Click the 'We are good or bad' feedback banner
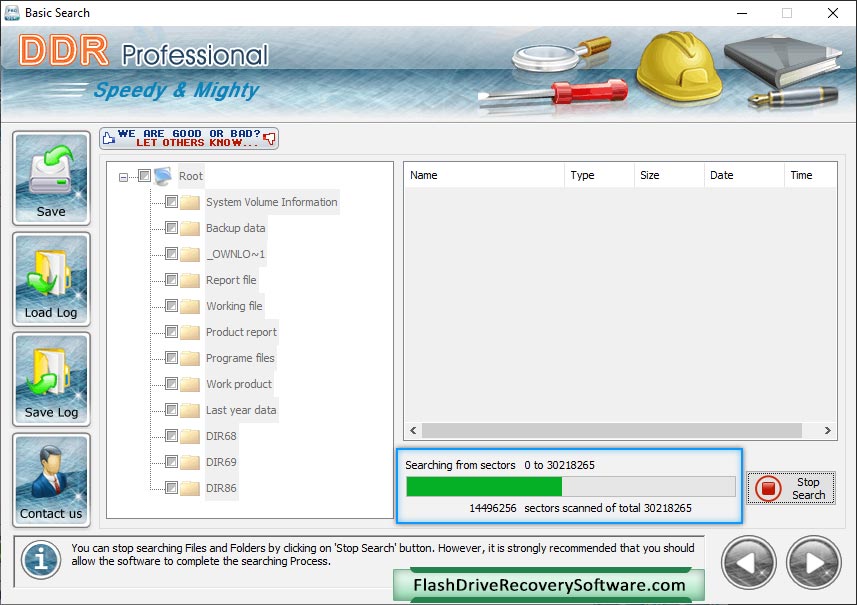Screen dimensions: 857x605 point(189,138)
